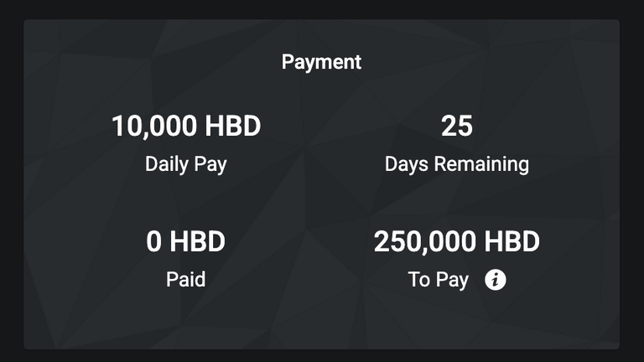Select the 25 days remaining number

coord(457,126)
